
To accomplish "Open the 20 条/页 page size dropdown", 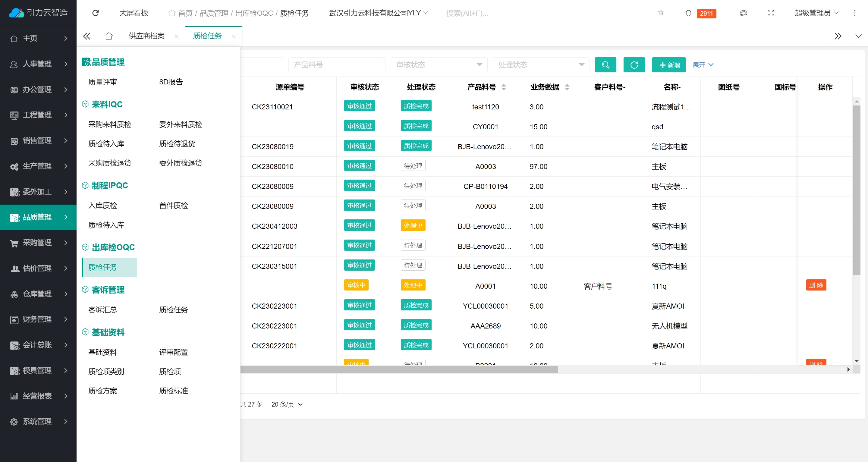I will (286, 404).
